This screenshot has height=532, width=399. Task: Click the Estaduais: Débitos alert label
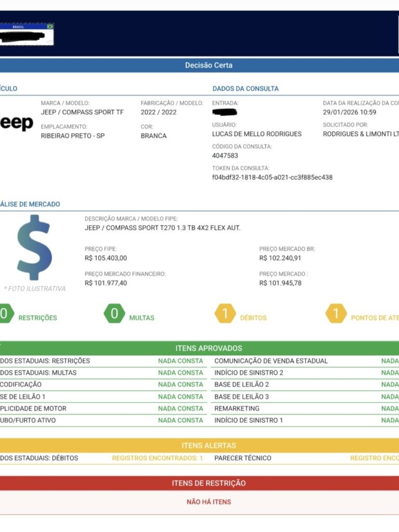tap(39, 458)
